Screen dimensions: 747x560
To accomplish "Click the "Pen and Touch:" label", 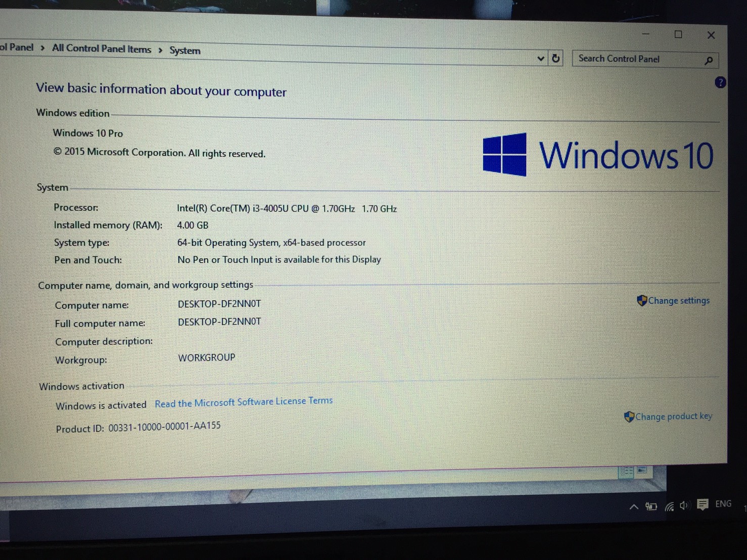I will pyautogui.click(x=88, y=260).
